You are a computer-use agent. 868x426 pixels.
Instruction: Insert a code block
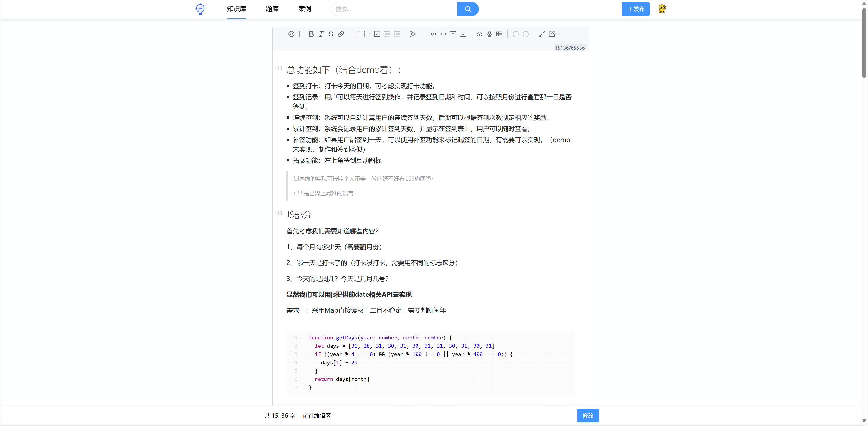tap(433, 34)
